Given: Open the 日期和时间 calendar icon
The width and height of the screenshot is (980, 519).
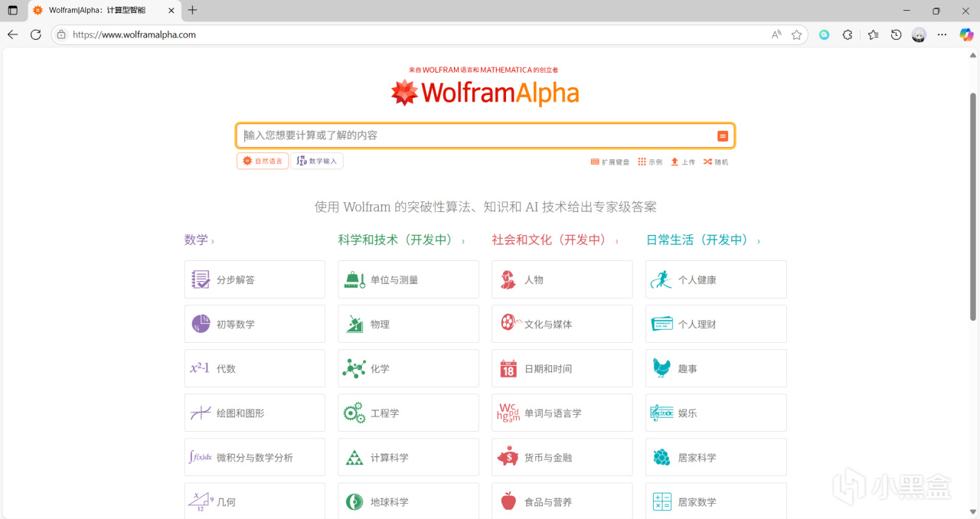Looking at the screenshot, I should 508,368.
